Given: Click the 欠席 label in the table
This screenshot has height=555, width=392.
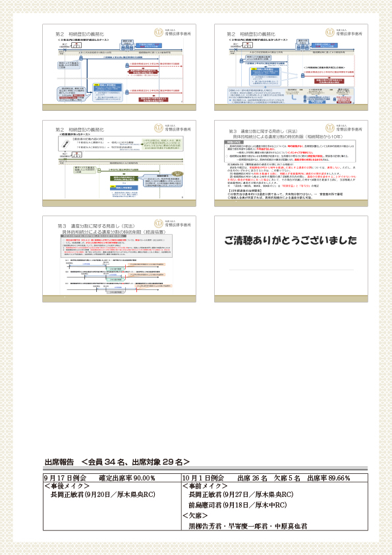Looking at the screenshot, I should point(195,515).
